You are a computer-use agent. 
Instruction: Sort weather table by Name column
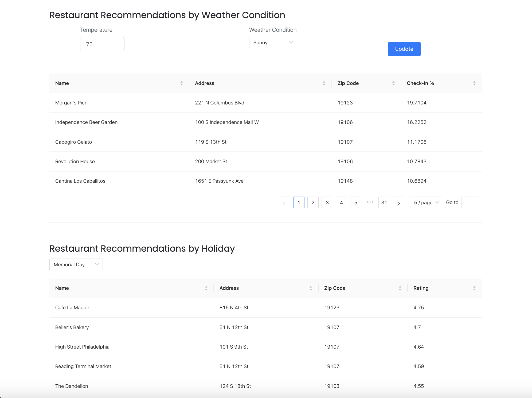(x=181, y=83)
